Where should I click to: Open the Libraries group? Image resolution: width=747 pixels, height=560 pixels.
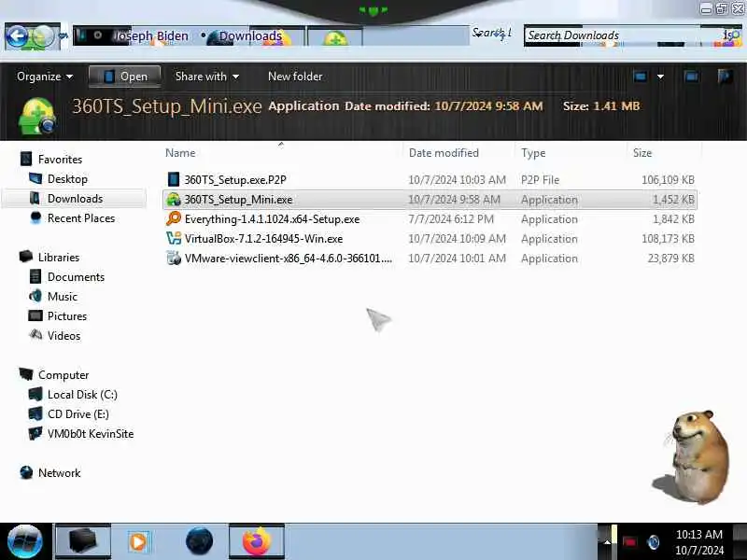(59, 258)
